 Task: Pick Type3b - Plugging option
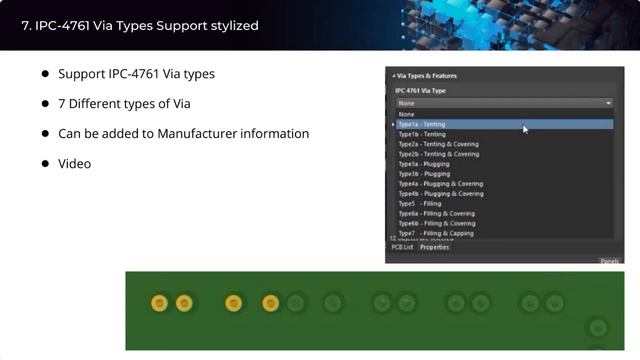pyautogui.click(x=505, y=174)
